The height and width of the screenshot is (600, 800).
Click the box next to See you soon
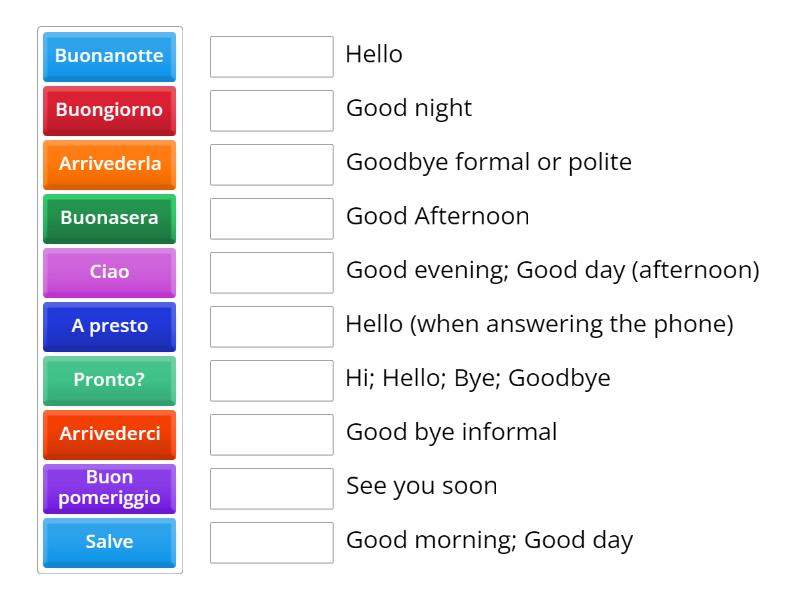pos(271,488)
